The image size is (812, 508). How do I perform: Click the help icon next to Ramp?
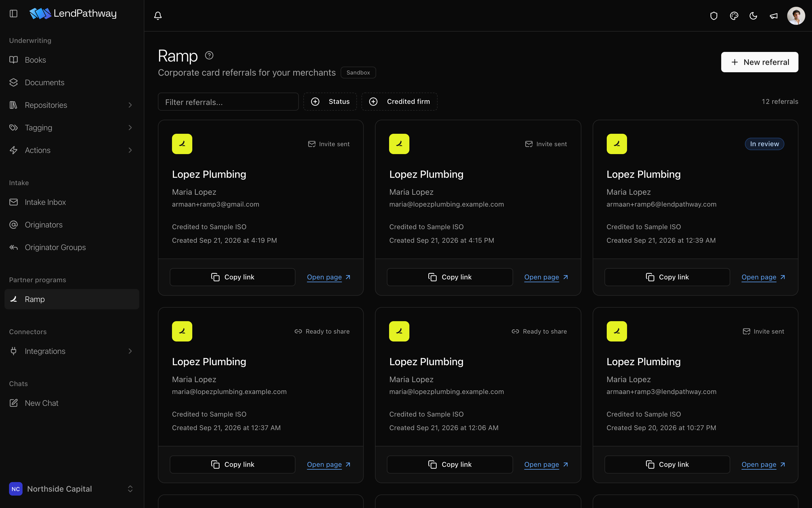point(209,55)
